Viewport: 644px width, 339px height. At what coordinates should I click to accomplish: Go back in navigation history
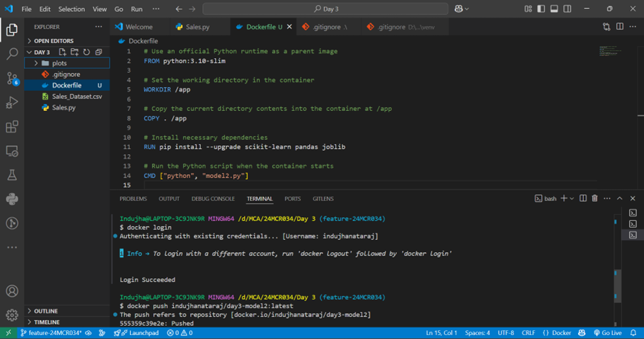pos(179,9)
